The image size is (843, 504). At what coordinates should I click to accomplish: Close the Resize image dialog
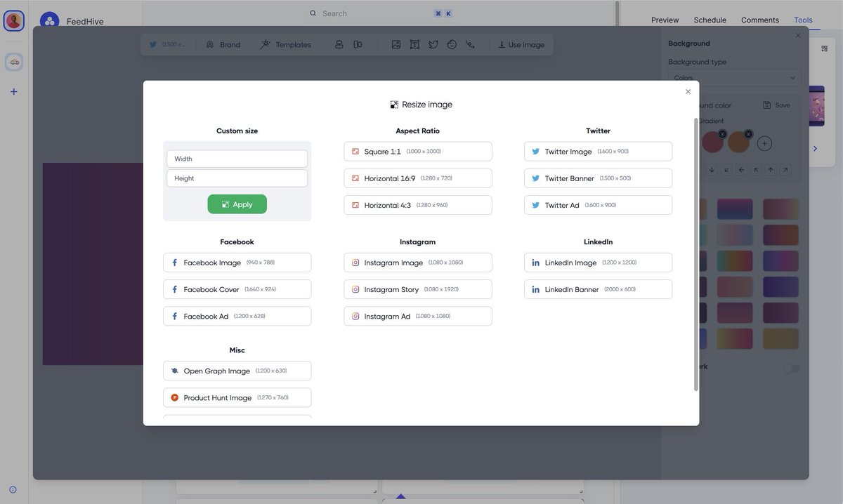click(x=688, y=91)
